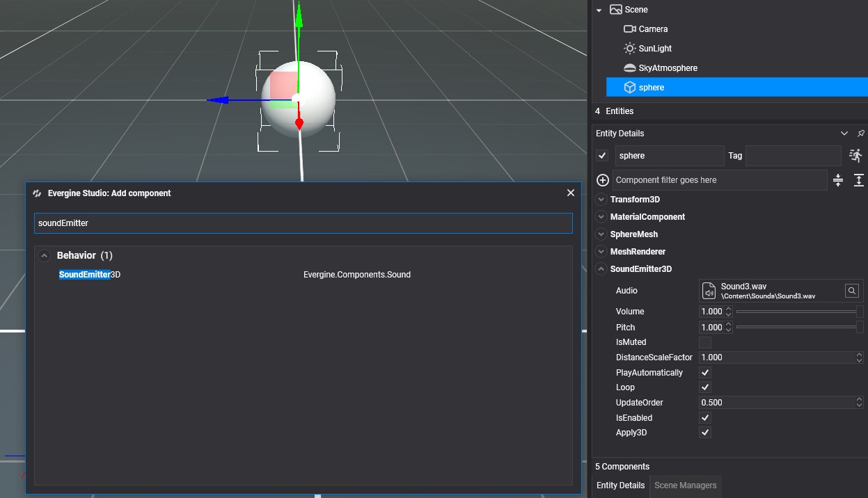Click the collapse all components icon
Image resolution: width=868 pixels, height=498 pixels.
pos(838,180)
